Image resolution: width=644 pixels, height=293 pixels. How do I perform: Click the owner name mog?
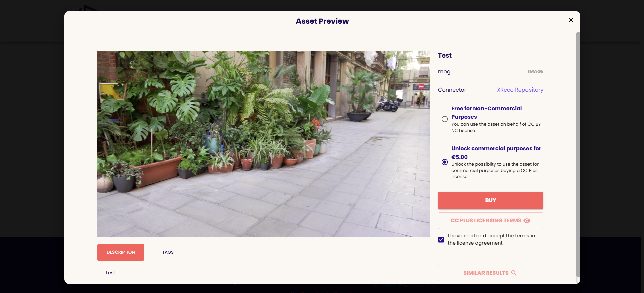[444, 72]
